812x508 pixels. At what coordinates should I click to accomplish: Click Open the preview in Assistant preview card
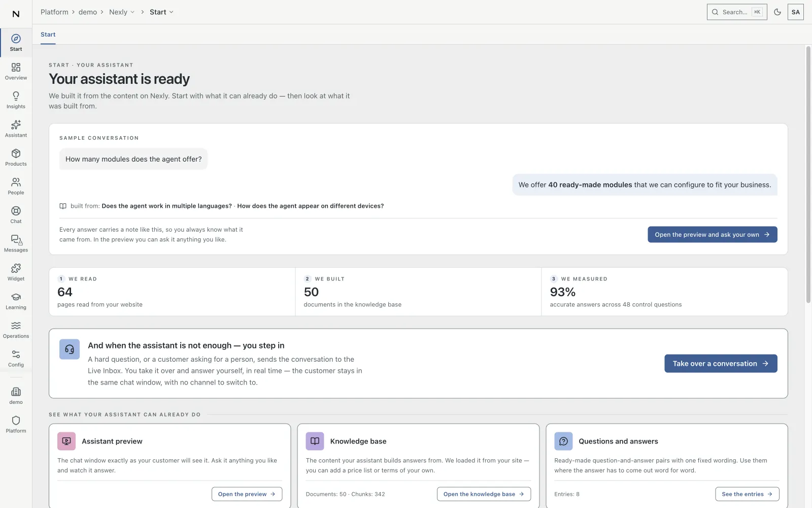click(x=247, y=494)
